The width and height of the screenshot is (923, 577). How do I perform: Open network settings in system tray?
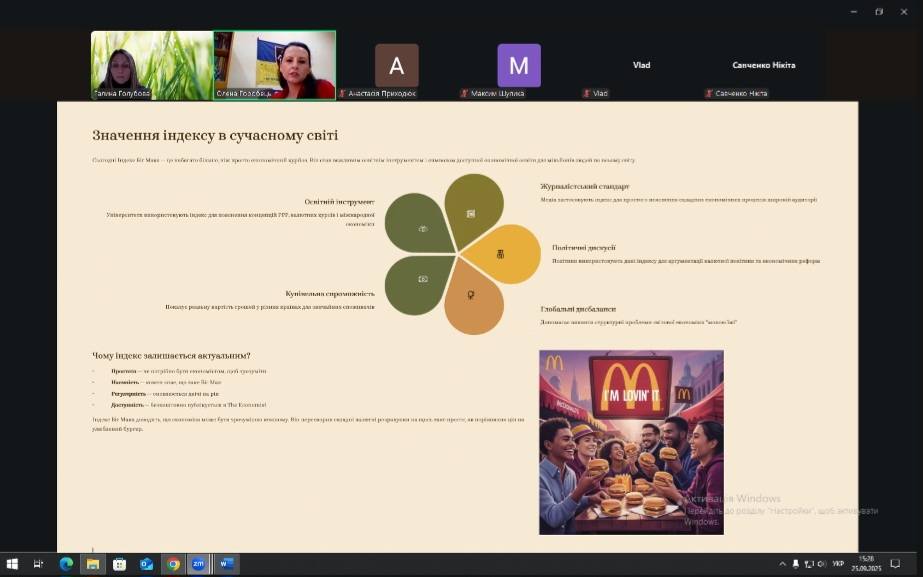tap(808, 564)
